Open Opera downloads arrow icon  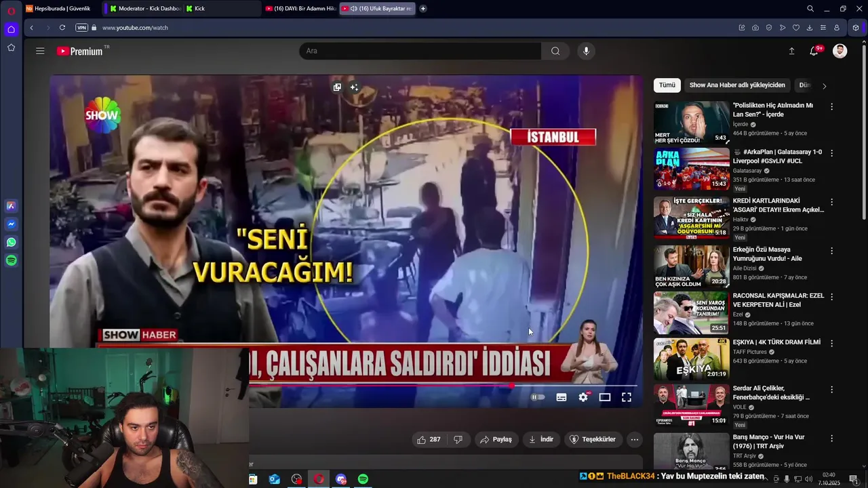(810, 28)
